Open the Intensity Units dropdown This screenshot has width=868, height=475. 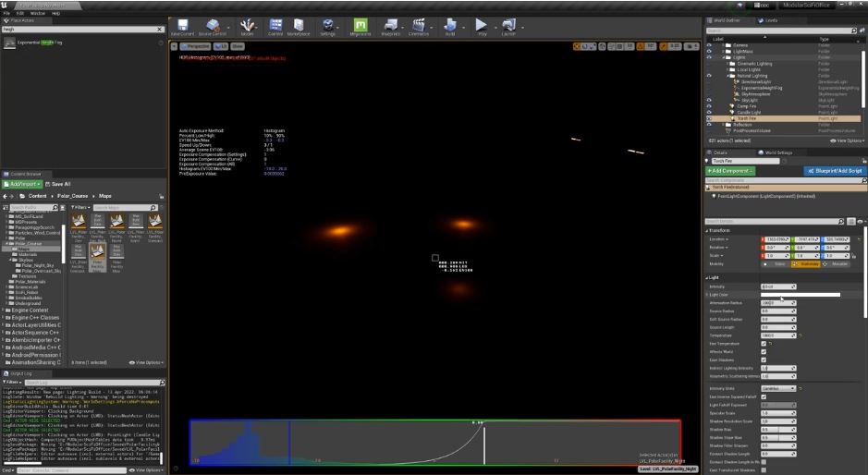click(x=777, y=388)
